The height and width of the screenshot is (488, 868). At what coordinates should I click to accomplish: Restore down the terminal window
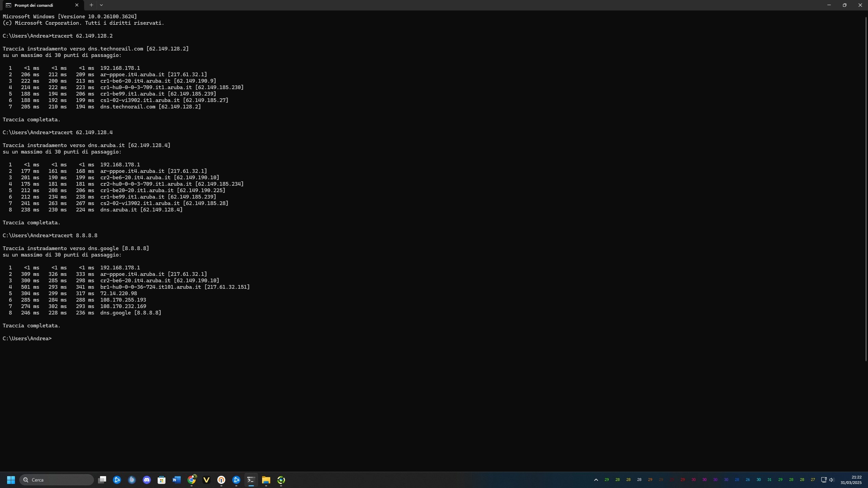click(x=845, y=5)
